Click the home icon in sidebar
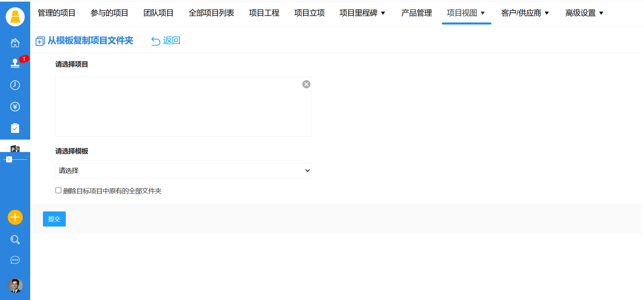The width and height of the screenshot is (644, 300). [15, 43]
